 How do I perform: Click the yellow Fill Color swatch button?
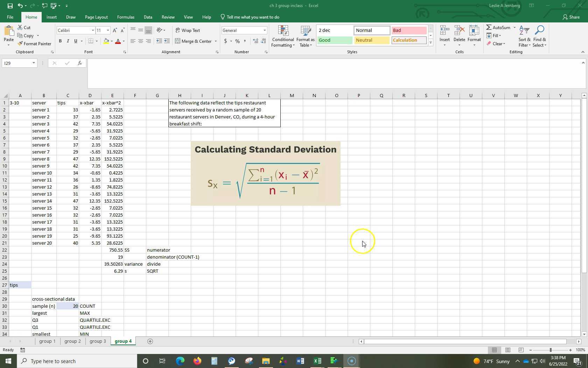[x=106, y=41]
